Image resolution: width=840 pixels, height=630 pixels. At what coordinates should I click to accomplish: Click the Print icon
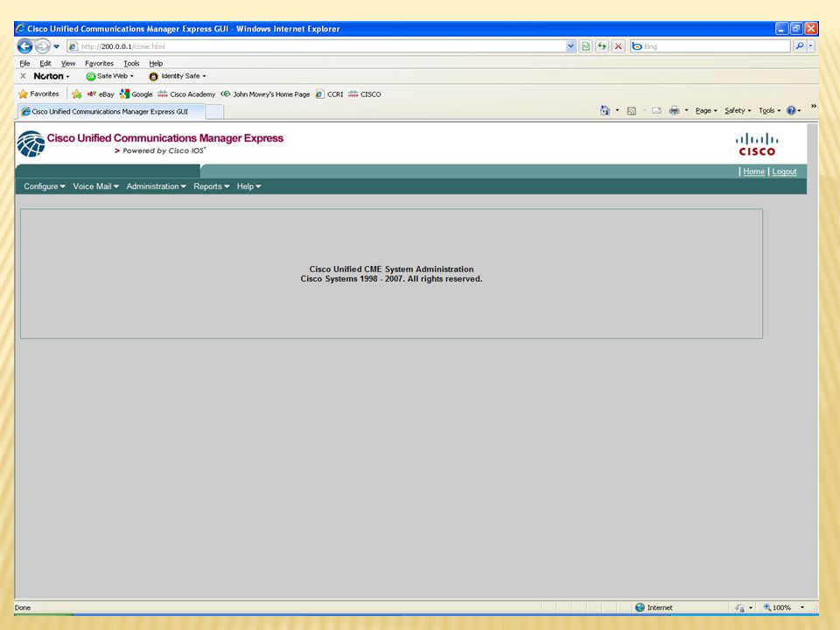pyautogui.click(x=675, y=111)
